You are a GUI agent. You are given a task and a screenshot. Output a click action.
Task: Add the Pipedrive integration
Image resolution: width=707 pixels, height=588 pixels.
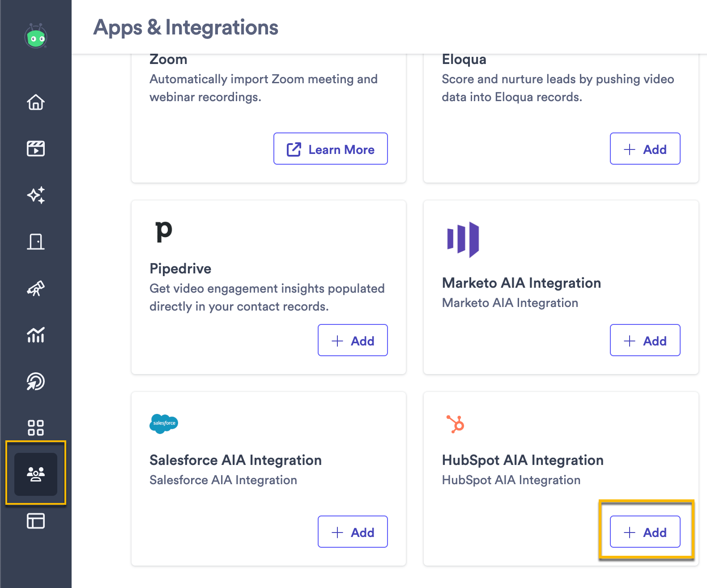tap(353, 340)
